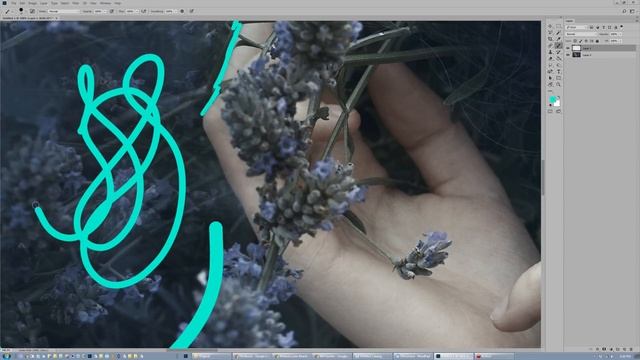Hide the bottom layer with photo thumbnail

pyautogui.click(x=568, y=55)
